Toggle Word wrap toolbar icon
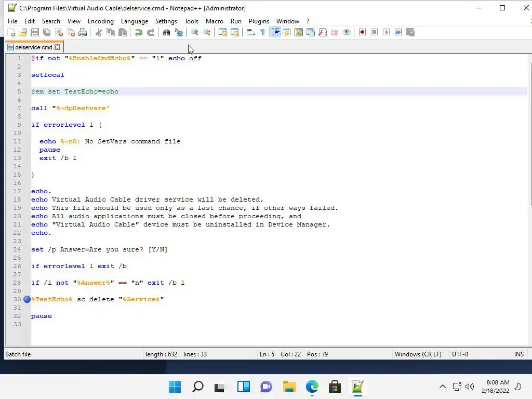Viewport: 532px width, 399px height. pos(251,33)
